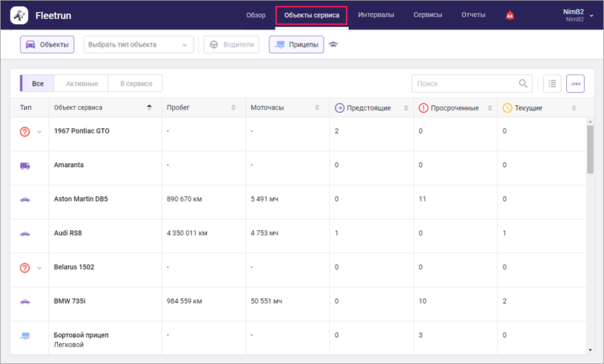The height and width of the screenshot is (364, 604).
Task: Click the column list settings icon
Action: point(552,84)
